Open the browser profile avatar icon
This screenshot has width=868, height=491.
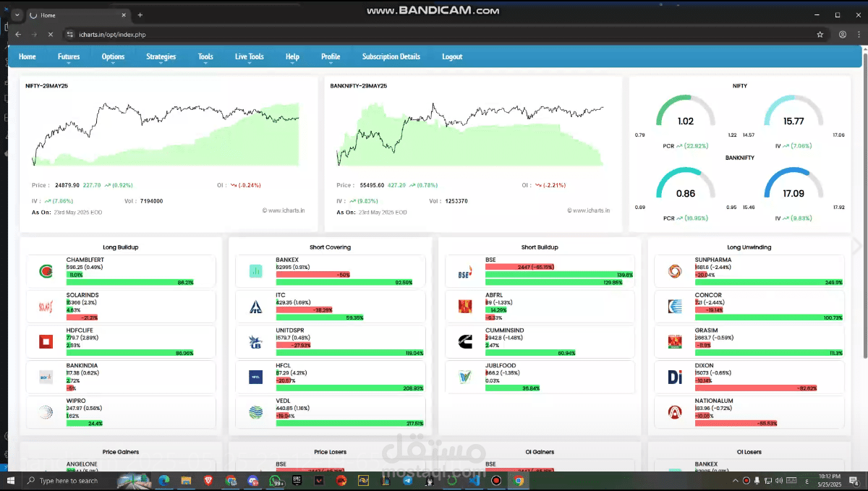[843, 34]
